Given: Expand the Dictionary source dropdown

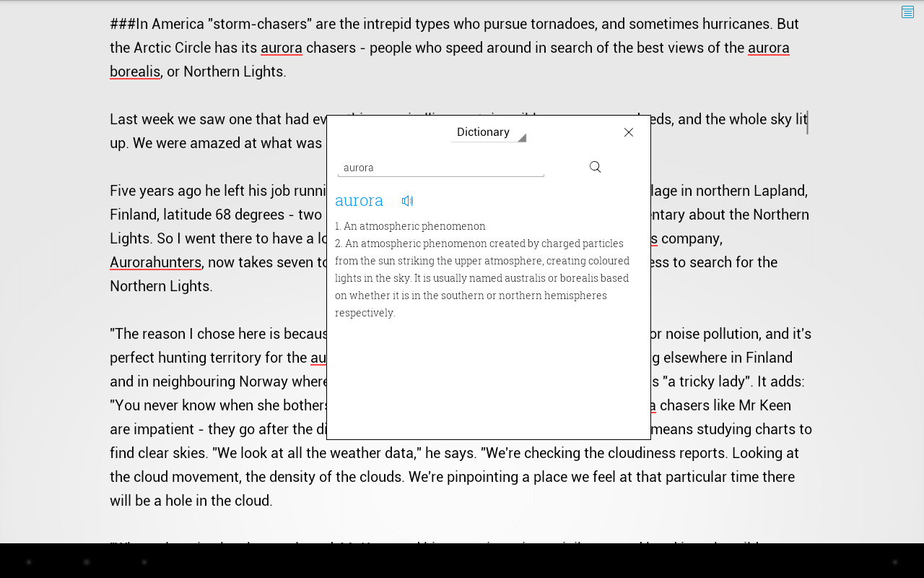Looking at the screenshot, I should [x=489, y=132].
